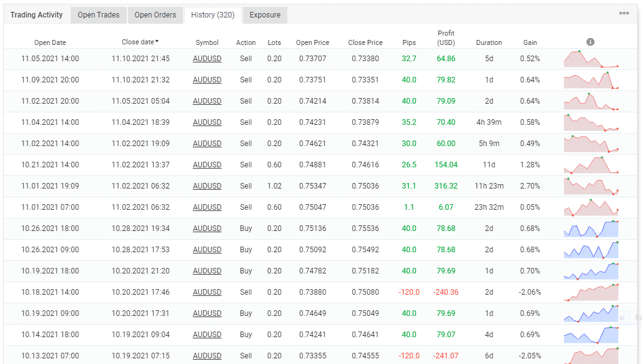This screenshot has width=642, height=364.
Task: Open mini chart for the 6.07 profit trade
Action: pyautogui.click(x=591, y=207)
